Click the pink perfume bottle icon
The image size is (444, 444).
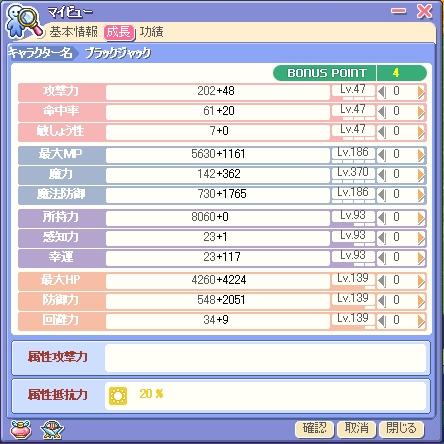[x=21, y=429]
